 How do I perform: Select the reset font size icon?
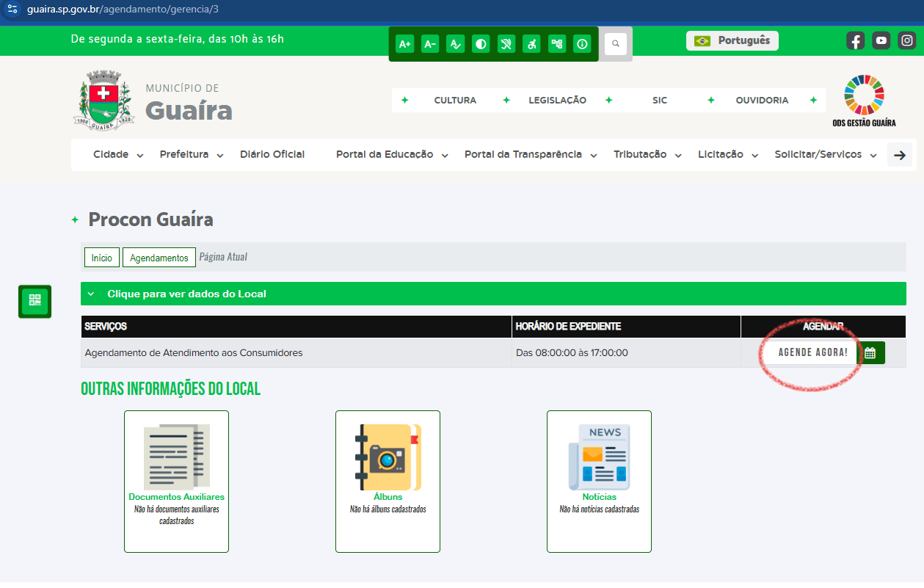pyautogui.click(x=455, y=43)
